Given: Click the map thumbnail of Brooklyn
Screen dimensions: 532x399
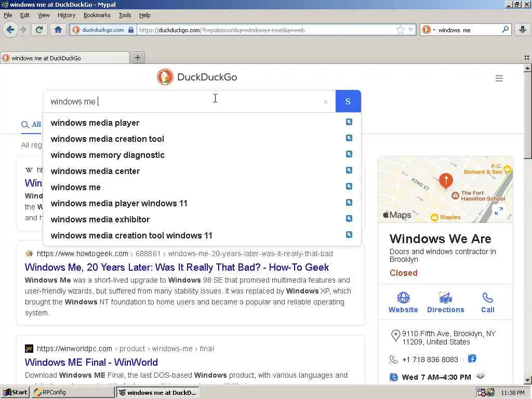Looking at the screenshot, I should 445,190.
